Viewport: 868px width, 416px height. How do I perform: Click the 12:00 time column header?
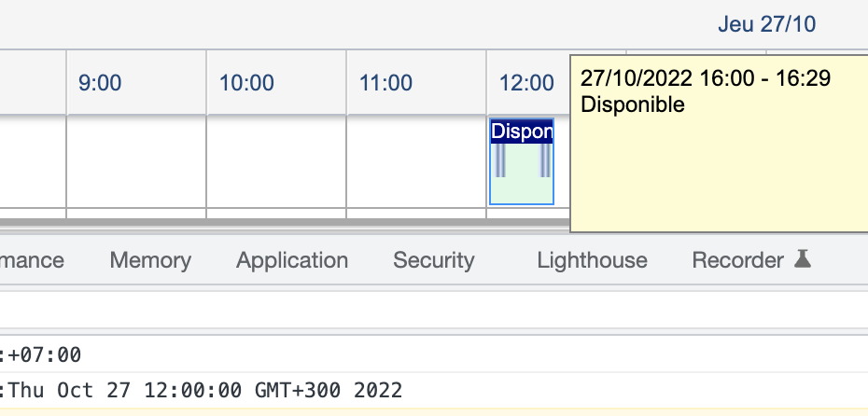(528, 82)
